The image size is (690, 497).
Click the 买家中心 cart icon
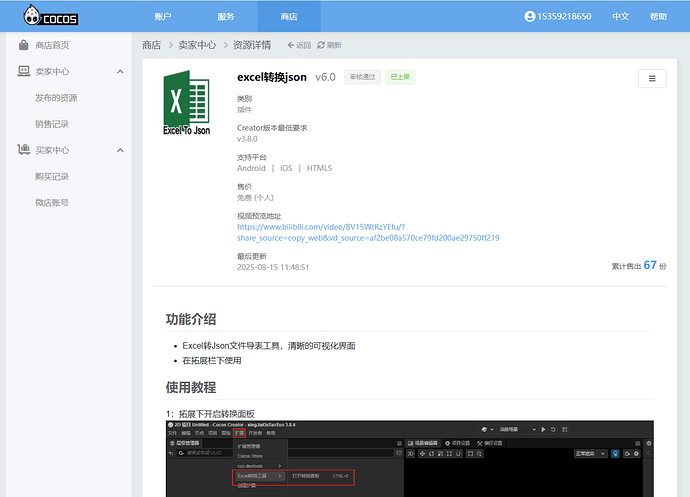pos(23,150)
